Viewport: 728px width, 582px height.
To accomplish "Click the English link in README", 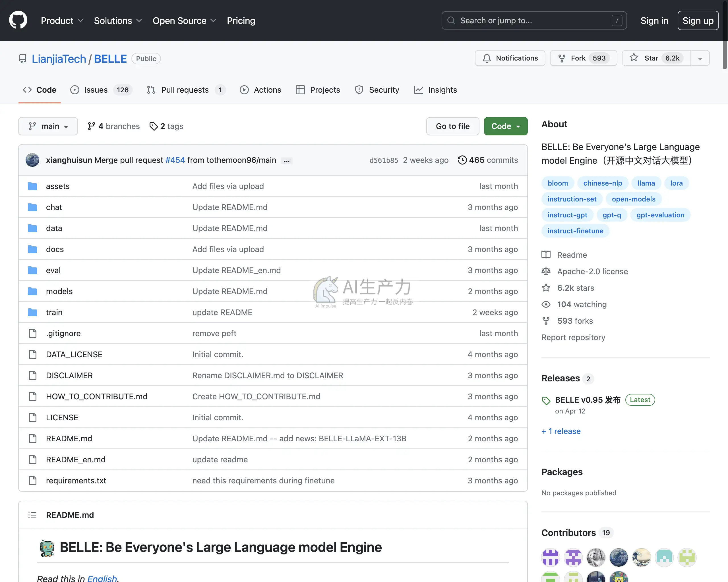I will 102,578.
